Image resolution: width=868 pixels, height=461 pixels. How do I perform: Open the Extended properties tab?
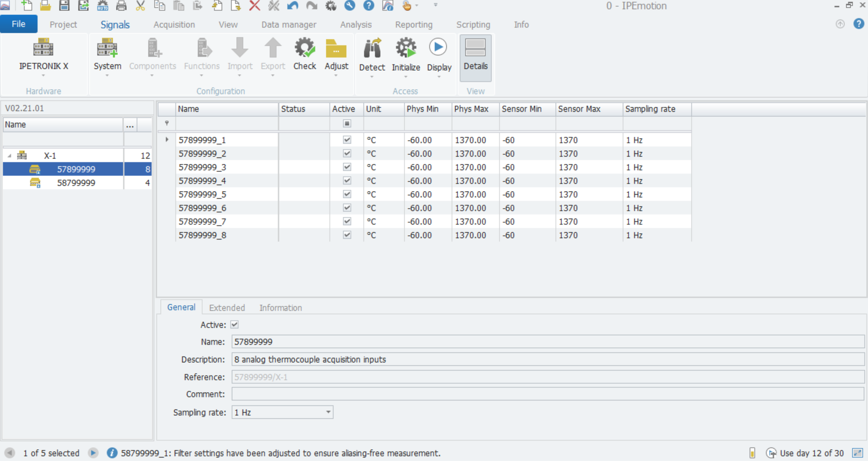click(227, 308)
